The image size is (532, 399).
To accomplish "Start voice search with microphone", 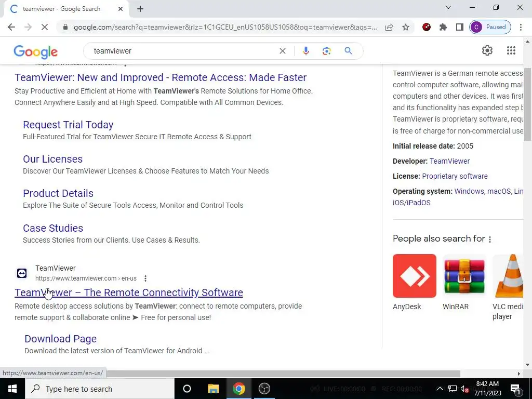I will point(305,51).
